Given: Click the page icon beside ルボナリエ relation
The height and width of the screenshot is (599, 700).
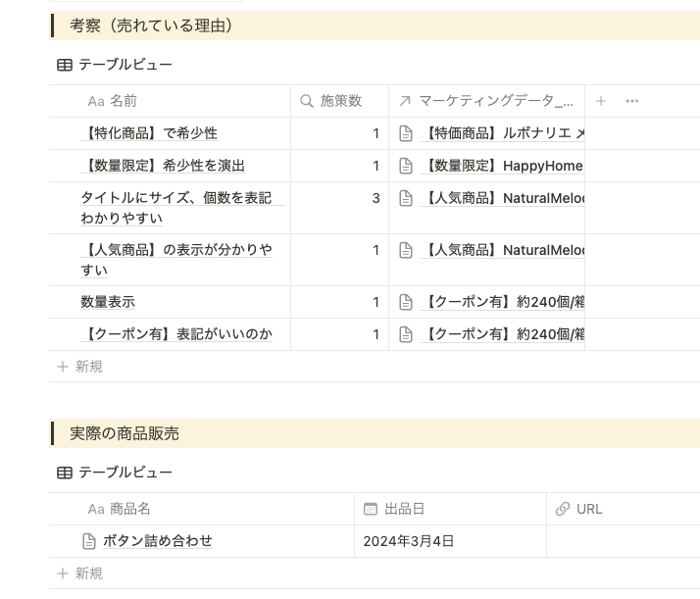Looking at the screenshot, I should pyautogui.click(x=405, y=133).
